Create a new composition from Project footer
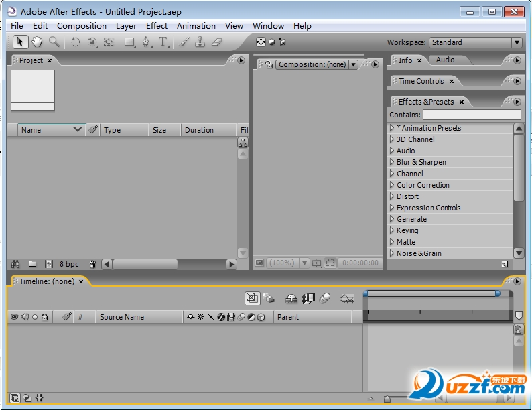The image size is (532, 410). pos(49,264)
